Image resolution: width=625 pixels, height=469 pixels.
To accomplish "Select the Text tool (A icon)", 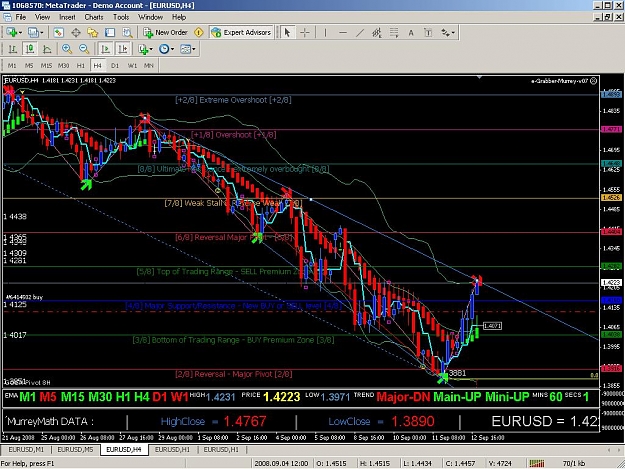I will coord(411,33).
